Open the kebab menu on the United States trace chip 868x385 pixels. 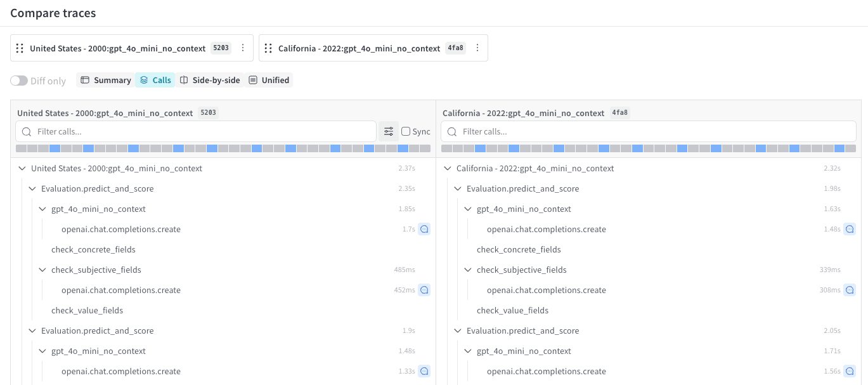[242, 48]
